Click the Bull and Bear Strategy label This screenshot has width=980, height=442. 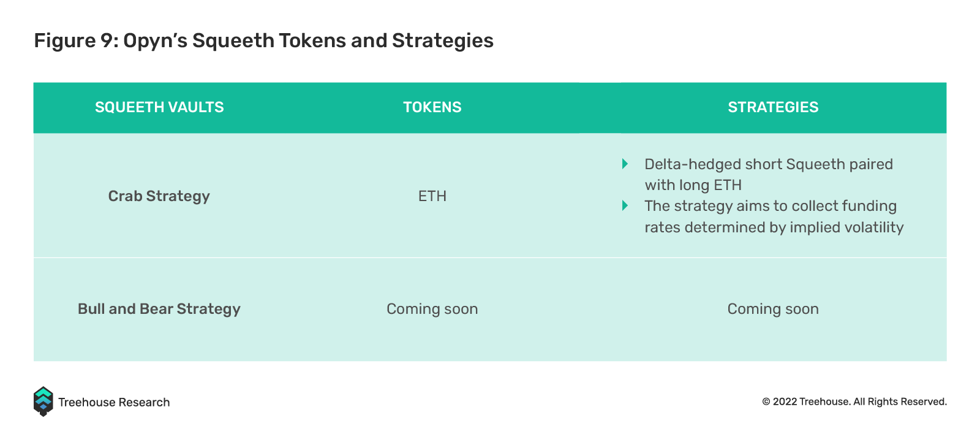(x=159, y=309)
